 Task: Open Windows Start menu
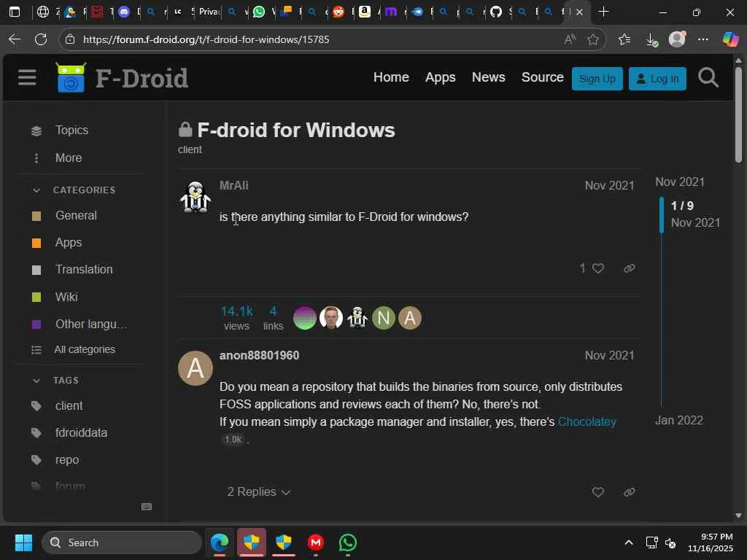pos(23,542)
